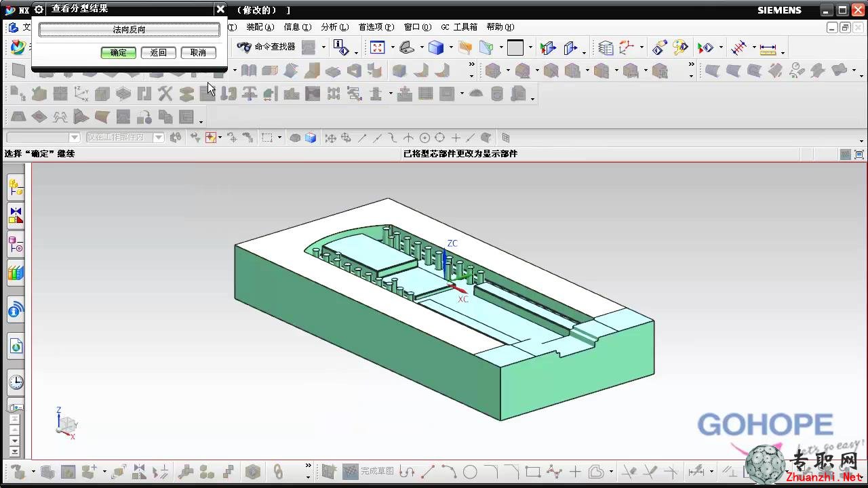
Task: Open the empty type filter combo box
Action: tap(42, 138)
